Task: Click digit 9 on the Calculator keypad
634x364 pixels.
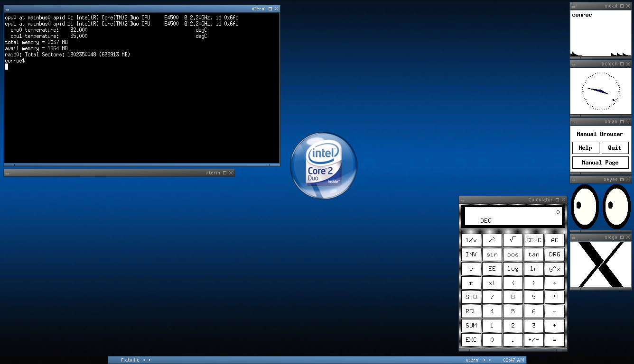Action: point(534,297)
